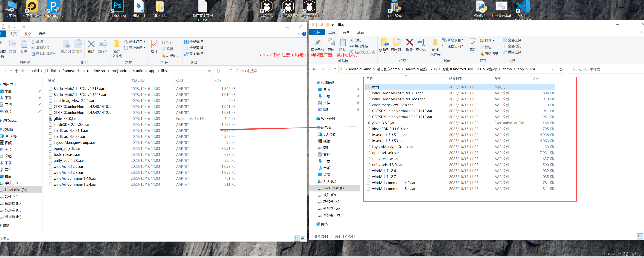Click Select All in right window ribbon
Screen dimensions: 644x258
512,40
